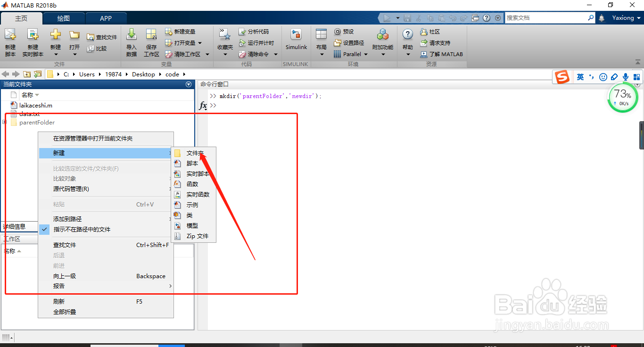Select the laikaceshi.m file
The height and width of the screenshot is (347, 644).
[x=31, y=105]
